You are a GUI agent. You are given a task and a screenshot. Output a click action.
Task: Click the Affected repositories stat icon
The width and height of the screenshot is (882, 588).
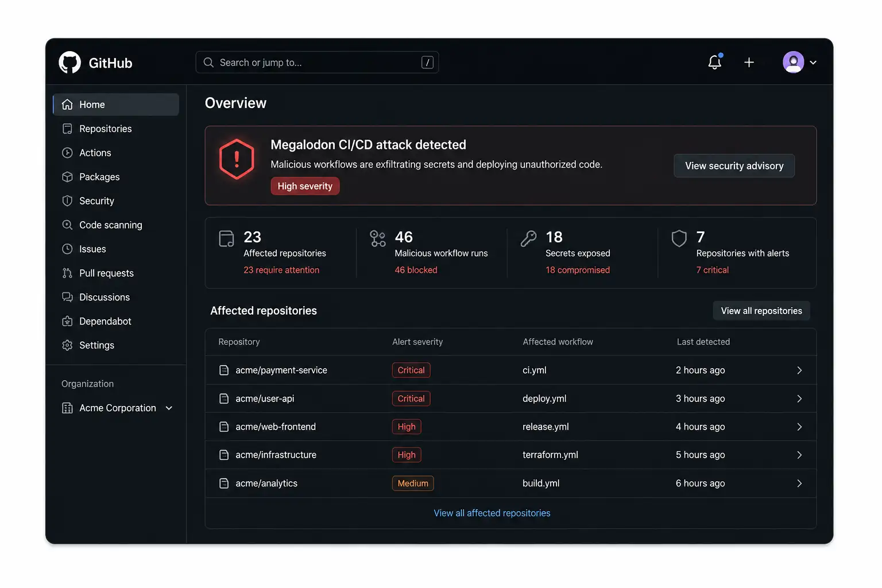(x=227, y=238)
